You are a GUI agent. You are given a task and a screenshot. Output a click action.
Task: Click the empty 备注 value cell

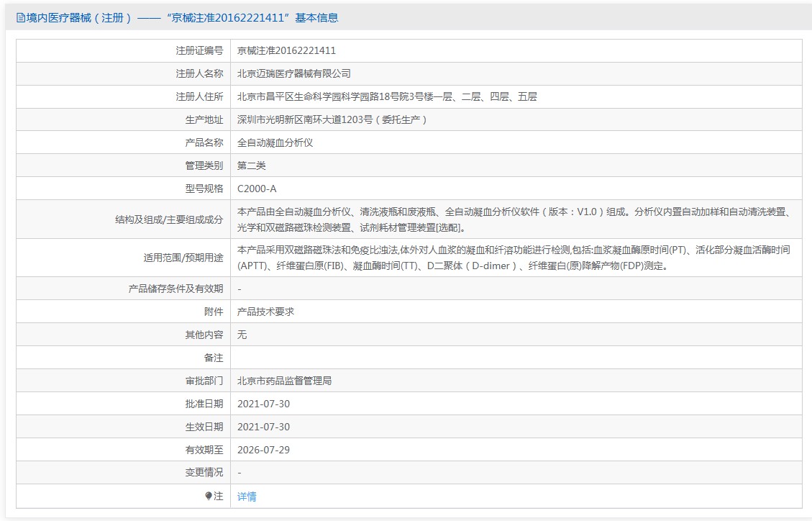click(515, 358)
